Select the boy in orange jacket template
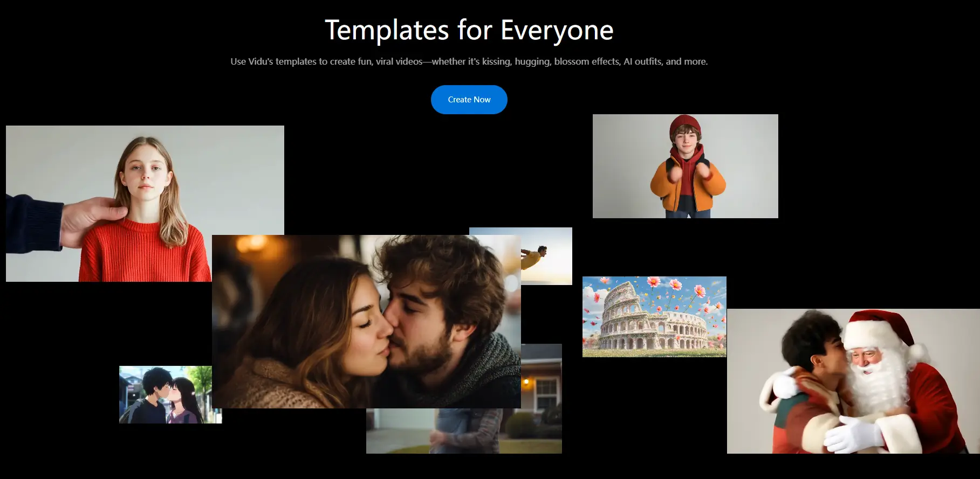This screenshot has height=479, width=980. pyautogui.click(x=685, y=166)
